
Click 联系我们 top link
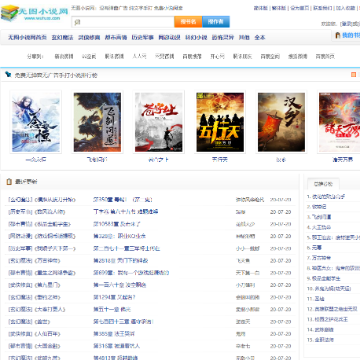pyautogui.click(x=322, y=8)
